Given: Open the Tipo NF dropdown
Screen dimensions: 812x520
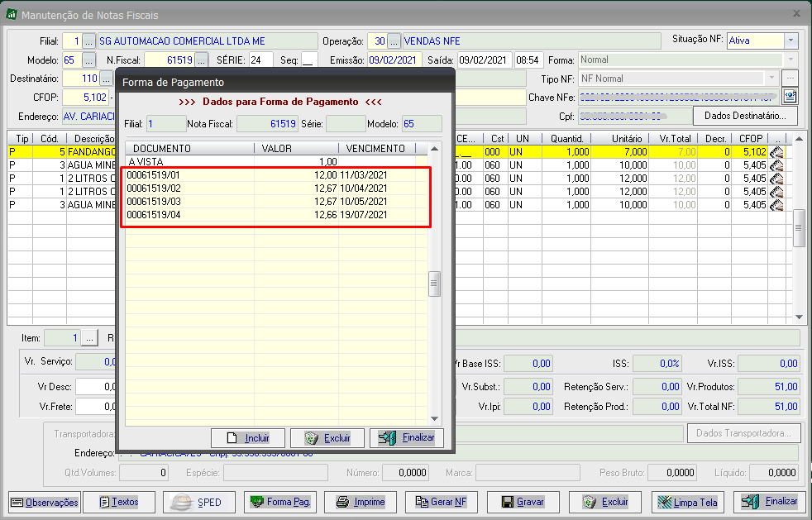Looking at the screenshot, I should [771, 79].
